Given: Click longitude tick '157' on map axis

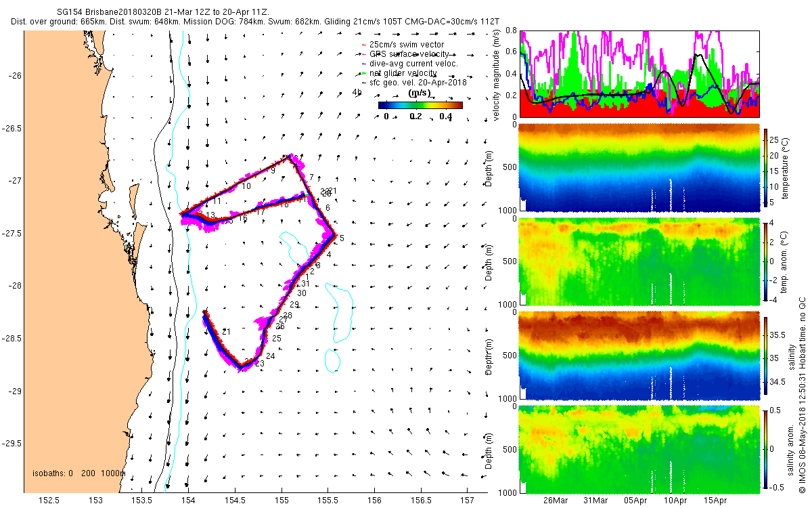Looking at the screenshot, I should pos(466,500).
